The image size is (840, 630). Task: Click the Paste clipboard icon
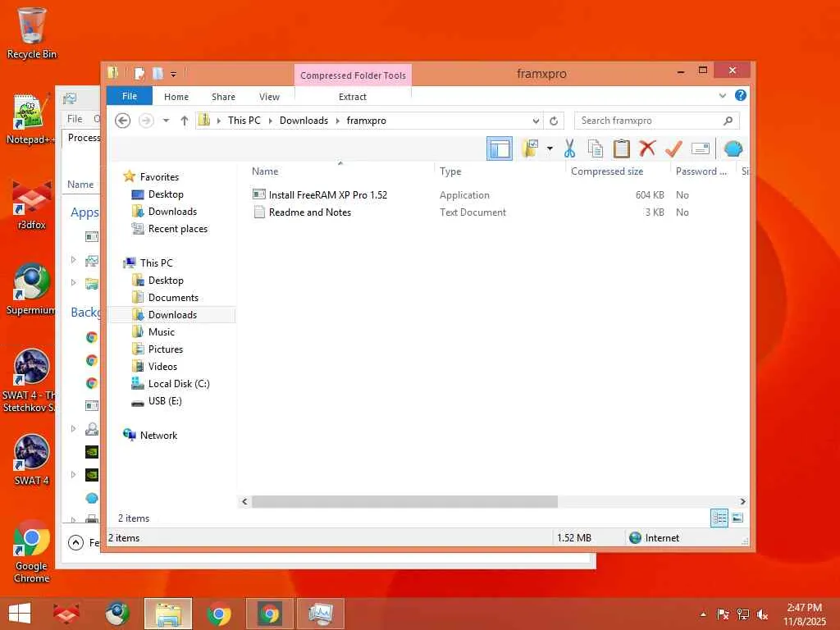[x=622, y=148]
